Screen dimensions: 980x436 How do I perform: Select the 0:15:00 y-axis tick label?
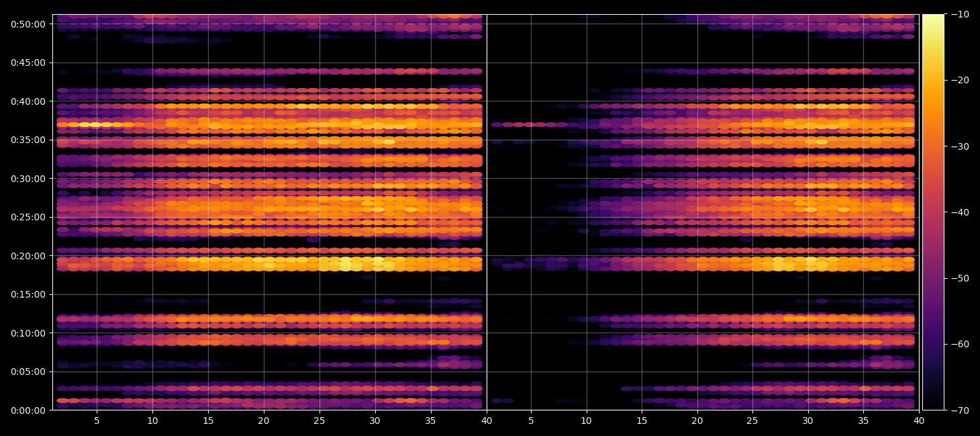pos(28,294)
